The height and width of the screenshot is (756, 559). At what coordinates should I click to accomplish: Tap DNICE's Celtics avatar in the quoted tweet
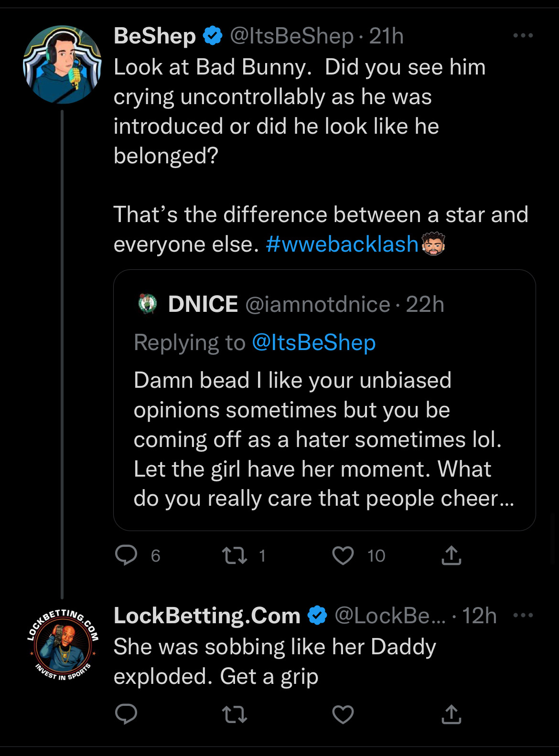click(x=148, y=304)
